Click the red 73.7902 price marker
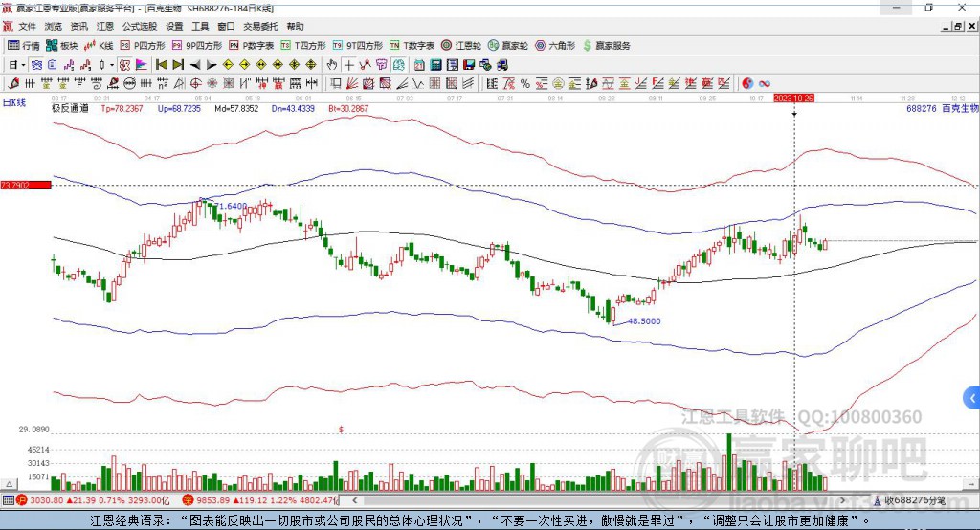The image size is (980, 530). (x=26, y=185)
